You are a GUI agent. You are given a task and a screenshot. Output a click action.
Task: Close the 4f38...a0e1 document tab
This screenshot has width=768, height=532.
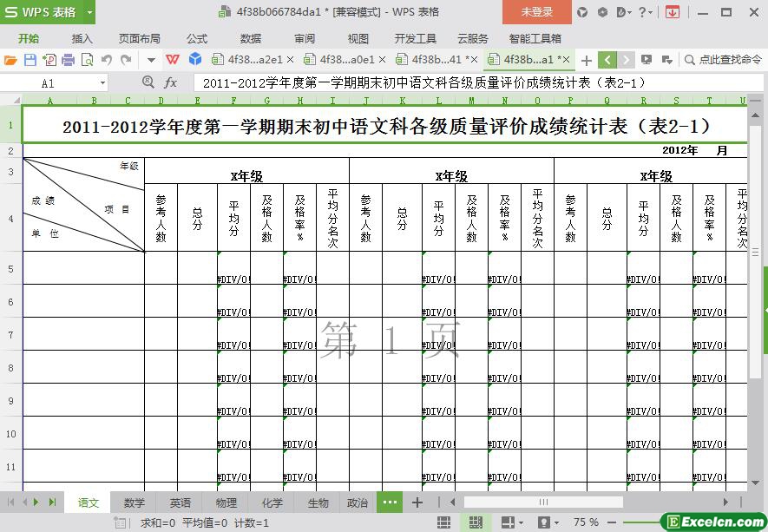pyautogui.click(x=382, y=60)
